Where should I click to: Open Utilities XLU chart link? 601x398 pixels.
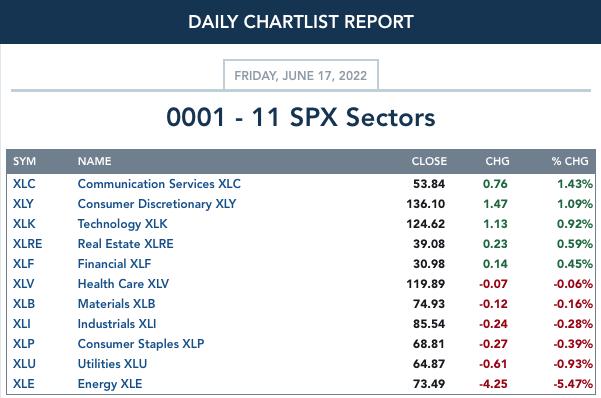point(112,363)
